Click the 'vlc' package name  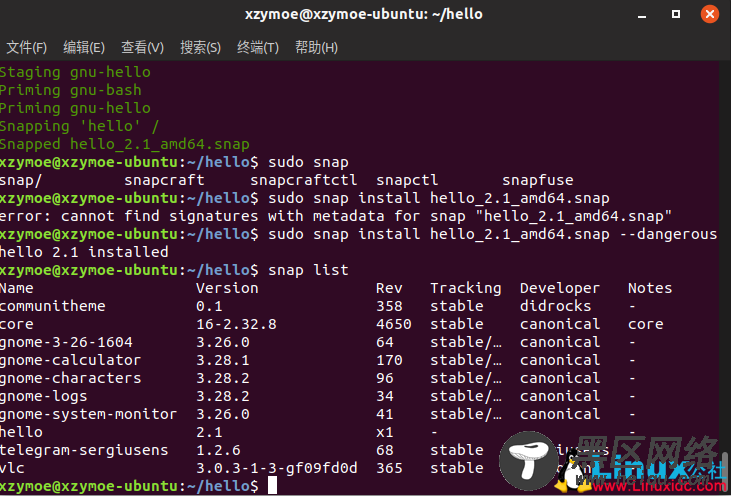12,468
